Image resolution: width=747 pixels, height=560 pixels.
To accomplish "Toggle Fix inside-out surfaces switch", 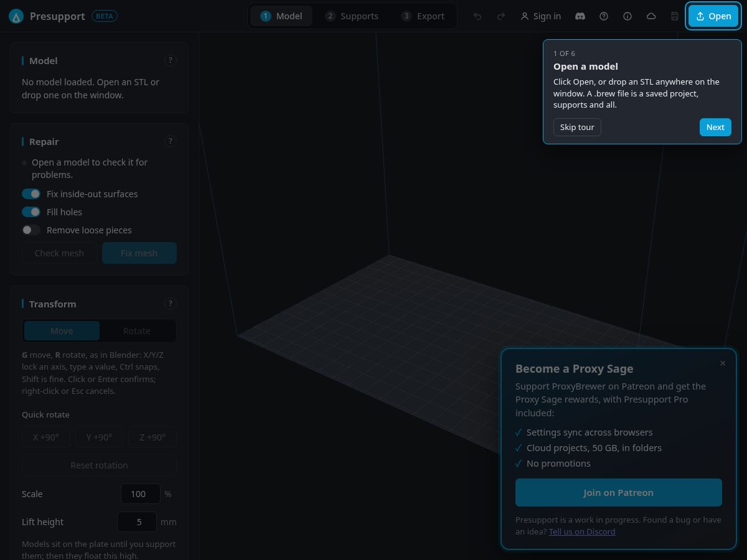I will (x=31, y=194).
